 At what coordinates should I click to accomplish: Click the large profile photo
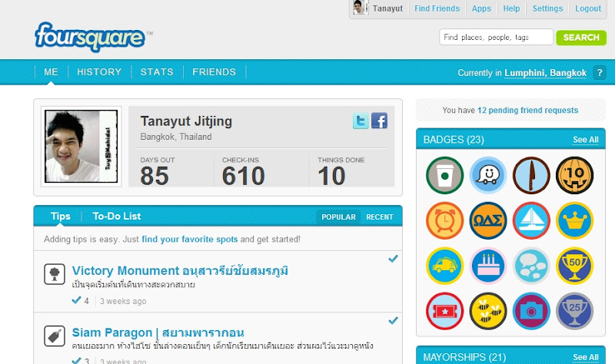click(x=81, y=146)
